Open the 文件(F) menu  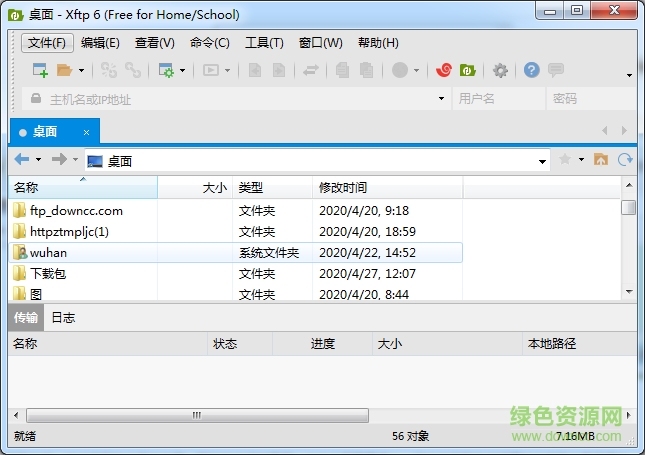tap(47, 43)
